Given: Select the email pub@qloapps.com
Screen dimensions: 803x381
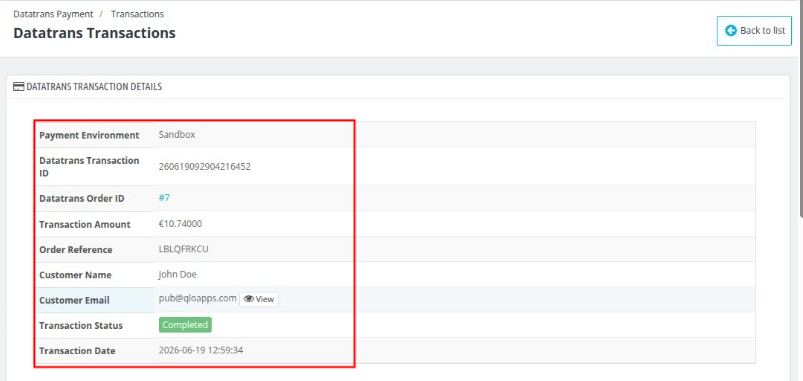Looking at the screenshot, I should click(197, 299).
